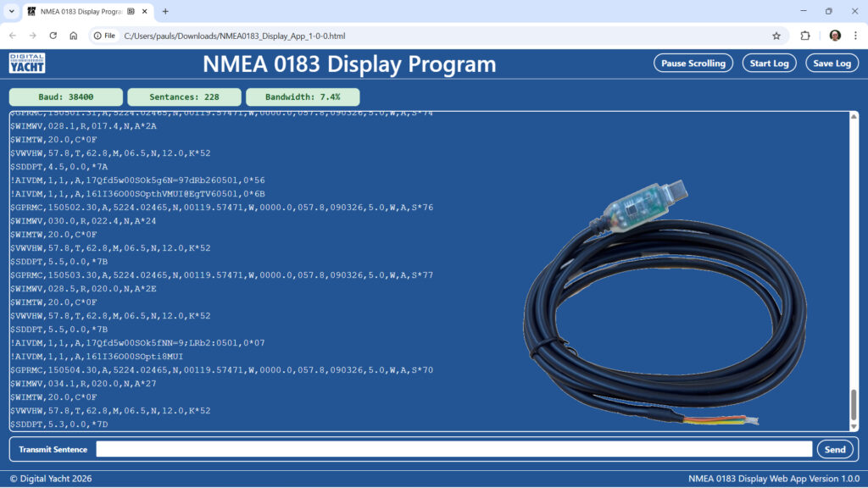Click the back navigation arrow
The width and height of the screenshot is (868, 488).
(x=13, y=36)
